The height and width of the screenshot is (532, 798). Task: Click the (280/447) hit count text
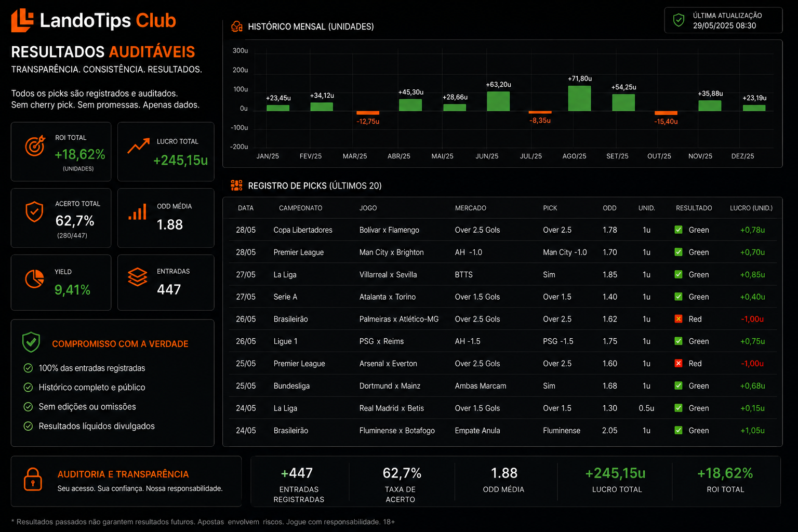[x=72, y=235]
